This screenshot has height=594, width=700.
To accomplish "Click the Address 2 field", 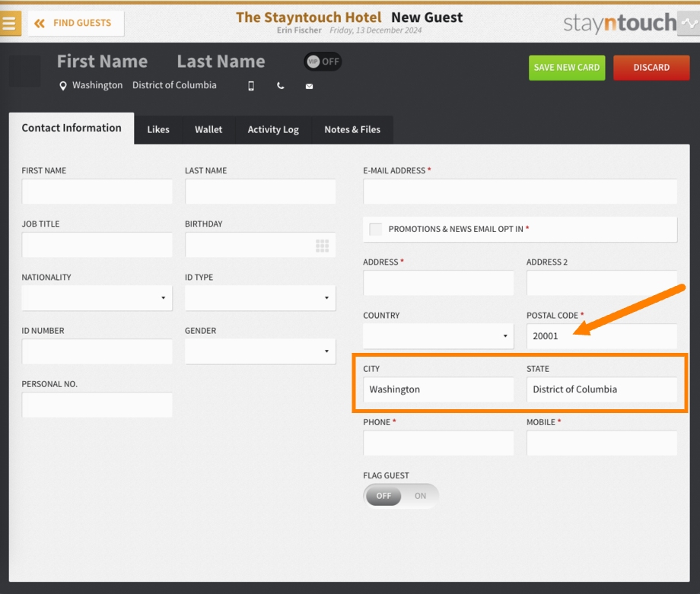I will tap(602, 283).
